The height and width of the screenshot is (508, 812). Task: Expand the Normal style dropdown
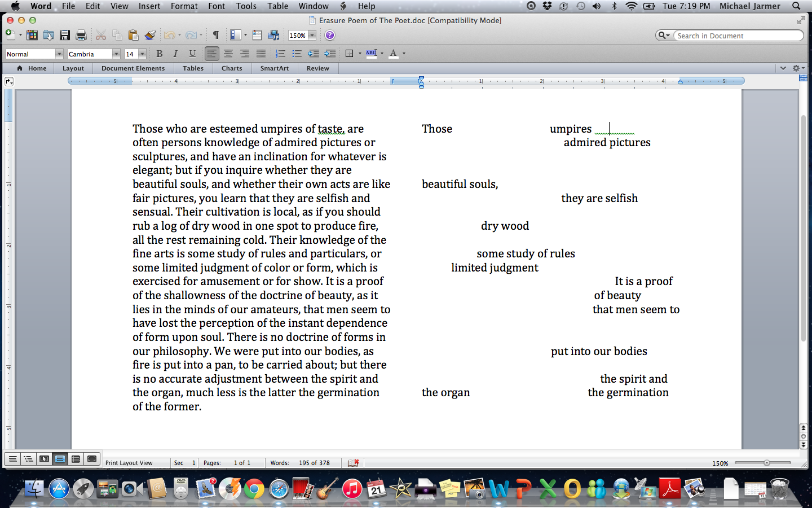pyautogui.click(x=59, y=54)
